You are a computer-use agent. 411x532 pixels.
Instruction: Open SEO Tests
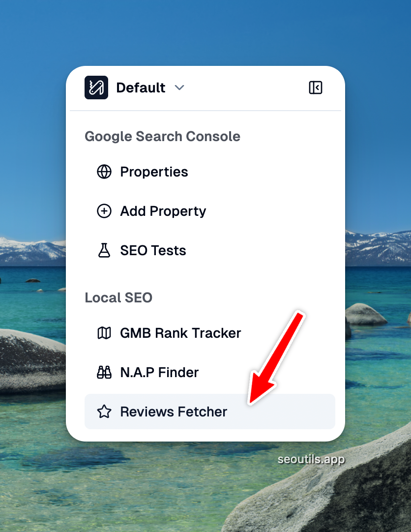tap(153, 250)
